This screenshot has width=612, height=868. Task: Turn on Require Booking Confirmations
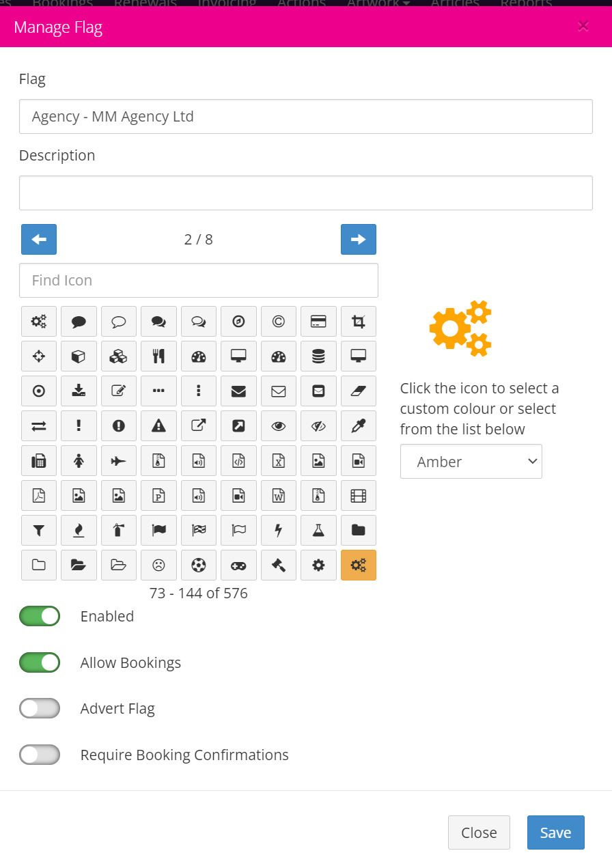40,755
